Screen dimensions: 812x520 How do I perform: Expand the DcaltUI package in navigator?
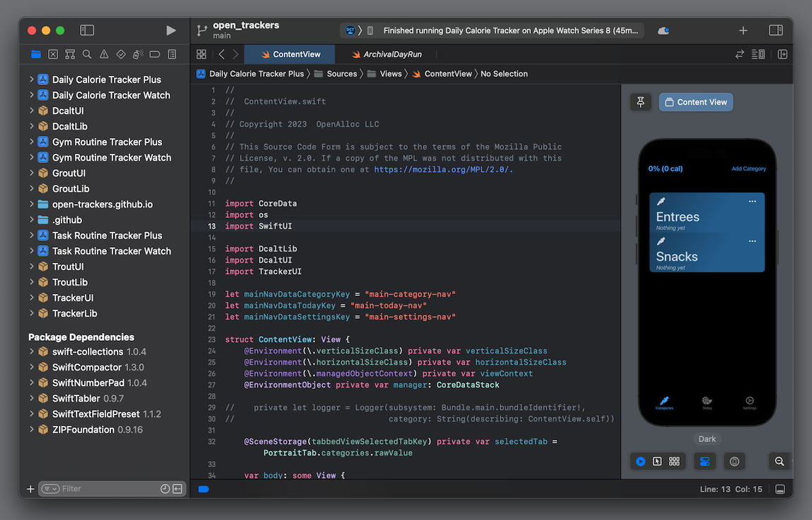pyautogui.click(x=32, y=111)
